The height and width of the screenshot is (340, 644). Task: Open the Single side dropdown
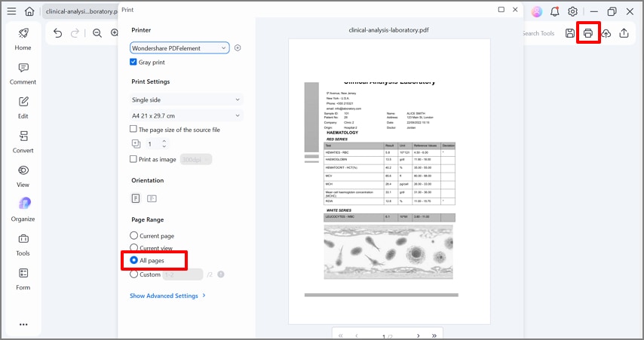pos(186,100)
